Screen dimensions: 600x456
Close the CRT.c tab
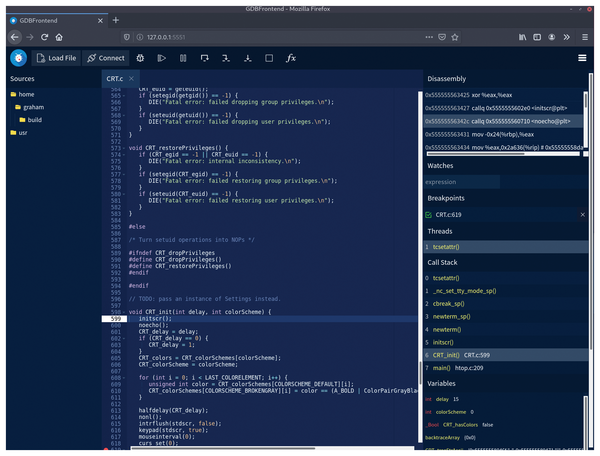click(131, 78)
